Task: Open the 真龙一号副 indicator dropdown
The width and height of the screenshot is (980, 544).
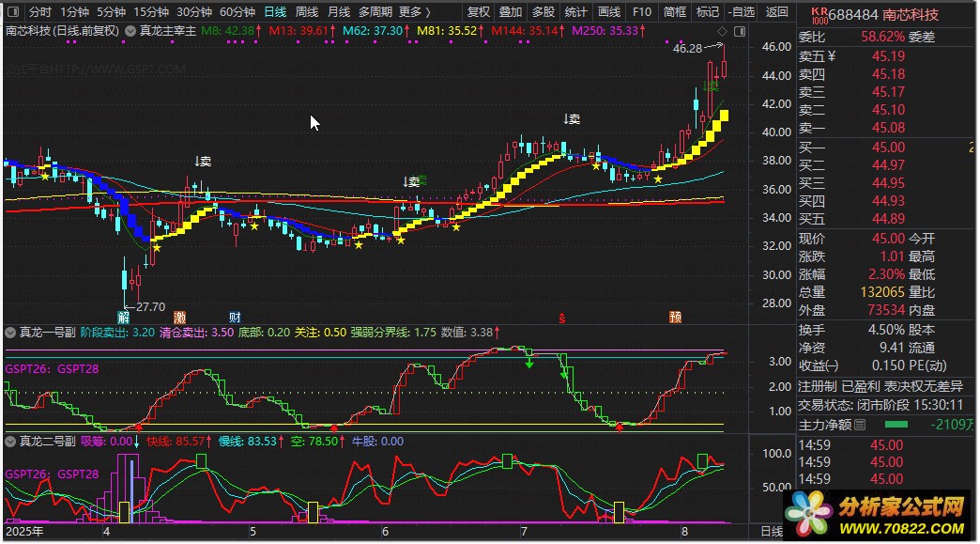Action: coord(10,333)
